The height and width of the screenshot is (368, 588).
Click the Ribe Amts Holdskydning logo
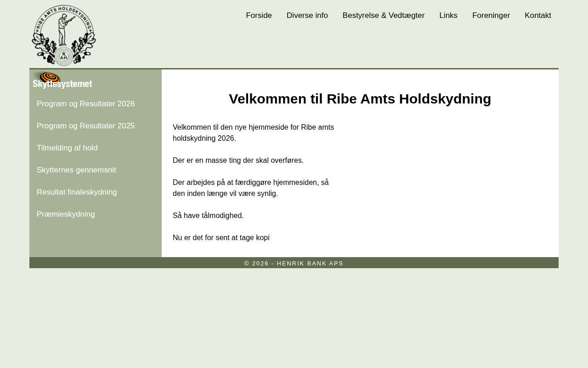[64, 35]
